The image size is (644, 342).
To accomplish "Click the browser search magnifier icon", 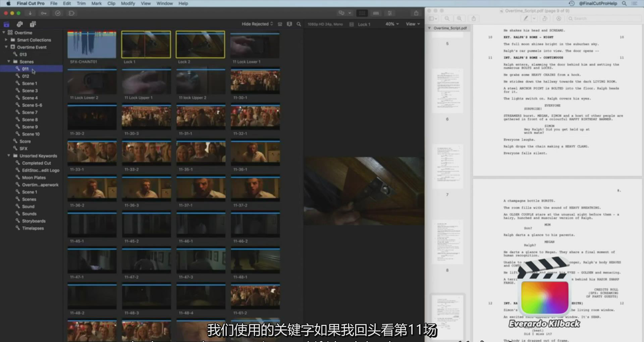I will [299, 24].
